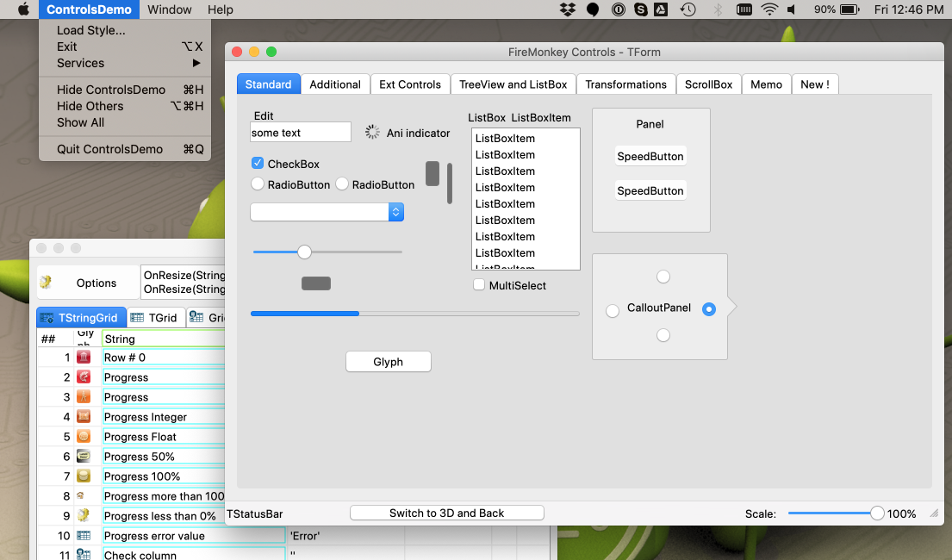The width and height of the screenshot is (952, 560).
Task: Click the glyph icon in grid row 4
Action: coord(84,416)
